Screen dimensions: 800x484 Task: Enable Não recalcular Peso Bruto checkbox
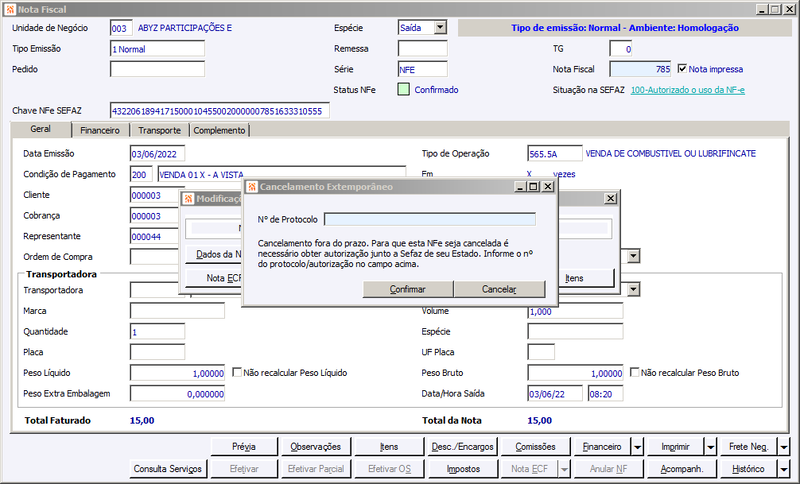point(634,372)
